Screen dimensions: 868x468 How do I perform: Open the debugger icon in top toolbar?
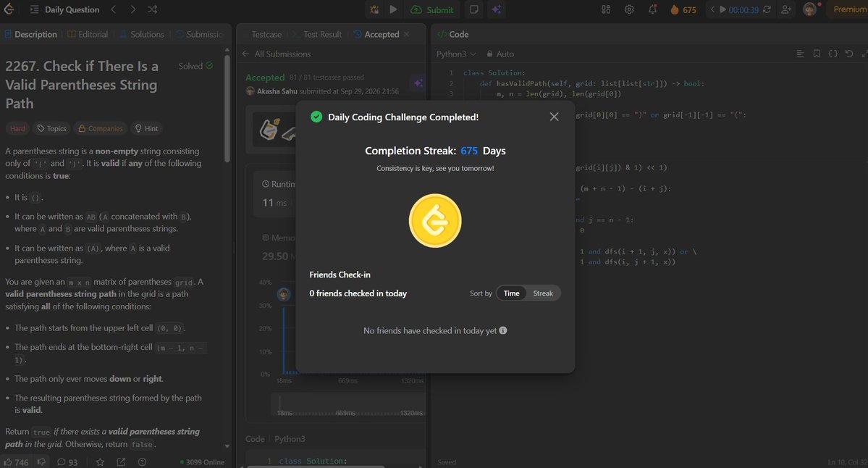pos(374,9)
